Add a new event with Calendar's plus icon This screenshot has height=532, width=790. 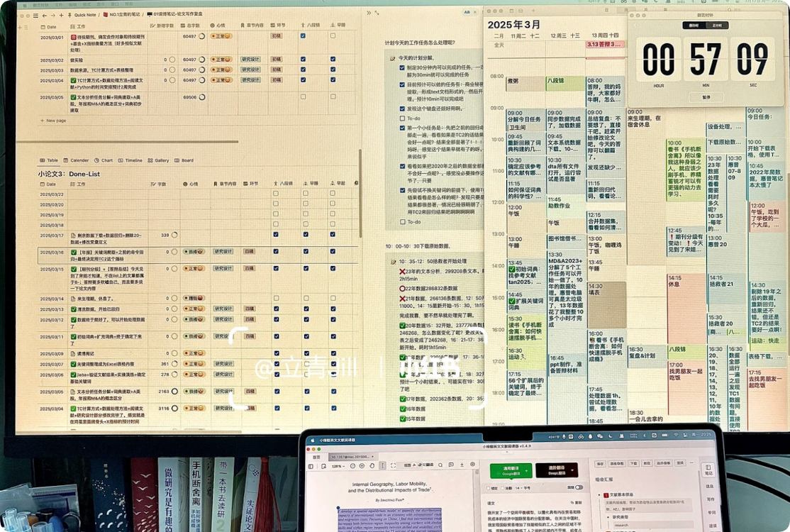click(533, 11)
